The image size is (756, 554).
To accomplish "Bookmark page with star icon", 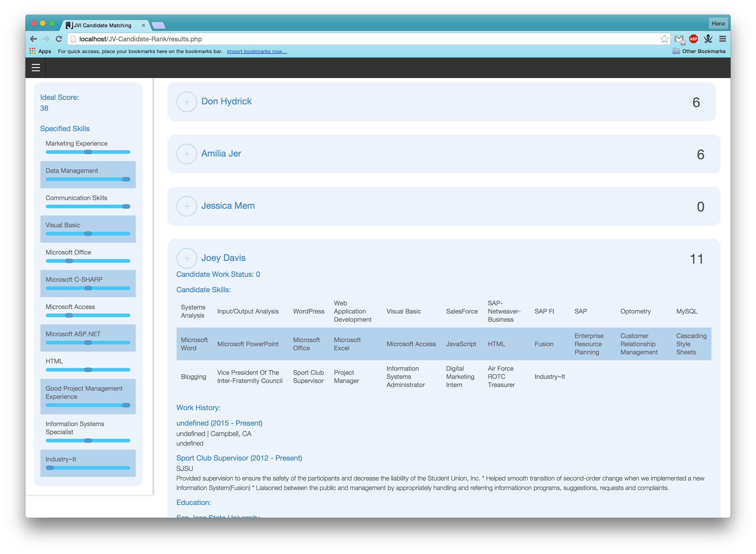I will coord(664,39).
